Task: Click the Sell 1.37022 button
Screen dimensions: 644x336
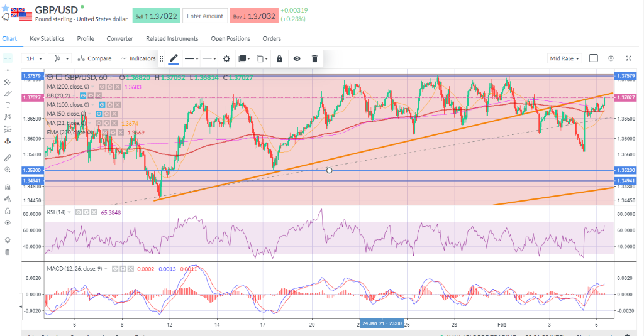Action: pyautogui.click(x=156, y=16)
